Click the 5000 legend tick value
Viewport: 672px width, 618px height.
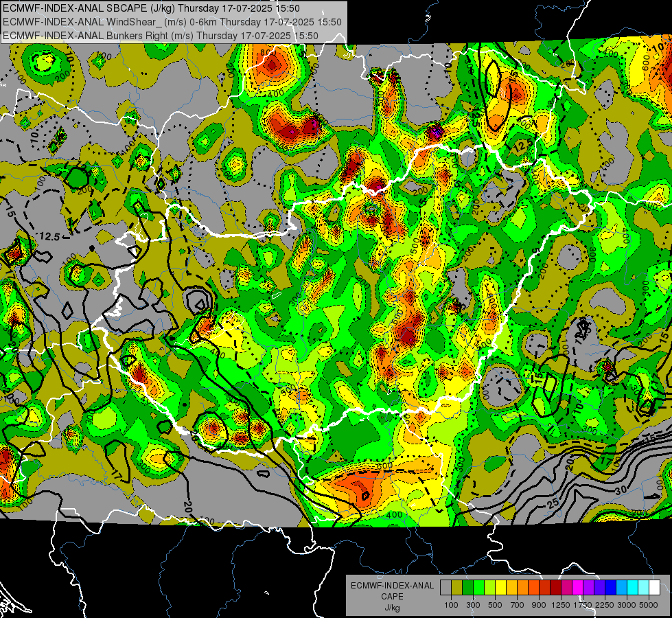point(649,605)
